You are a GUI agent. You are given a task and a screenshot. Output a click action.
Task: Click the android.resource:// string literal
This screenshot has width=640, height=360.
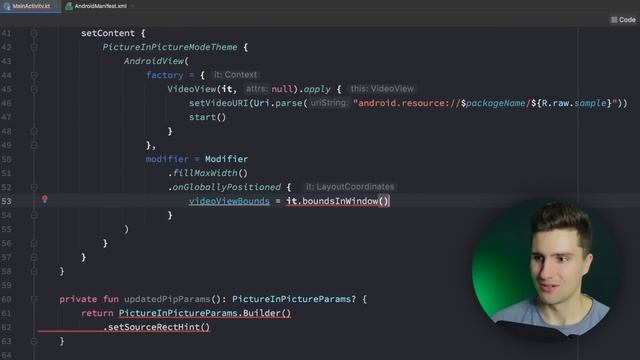[x=407, y=103]
